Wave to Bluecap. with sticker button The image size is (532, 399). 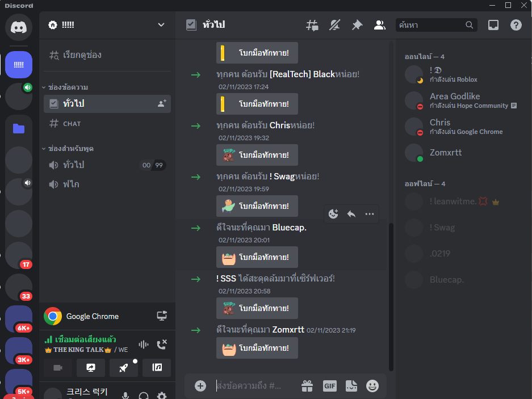pos(257,257)
